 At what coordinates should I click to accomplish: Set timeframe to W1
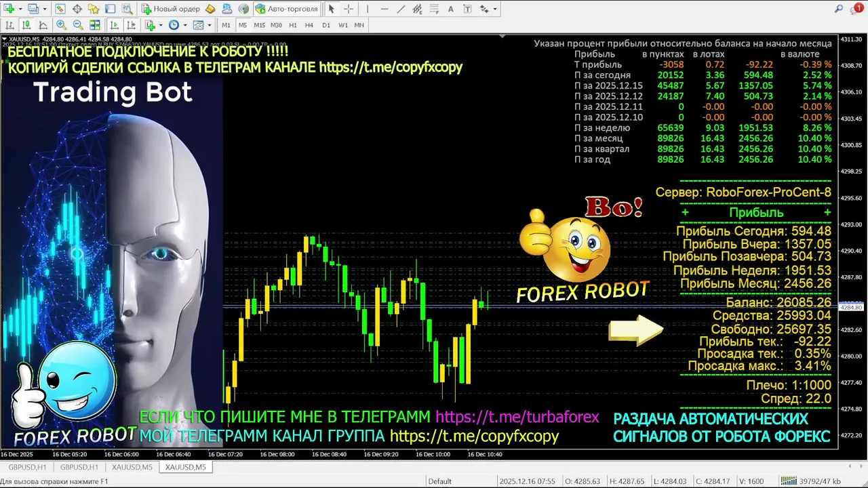click(x=343, y=25)
